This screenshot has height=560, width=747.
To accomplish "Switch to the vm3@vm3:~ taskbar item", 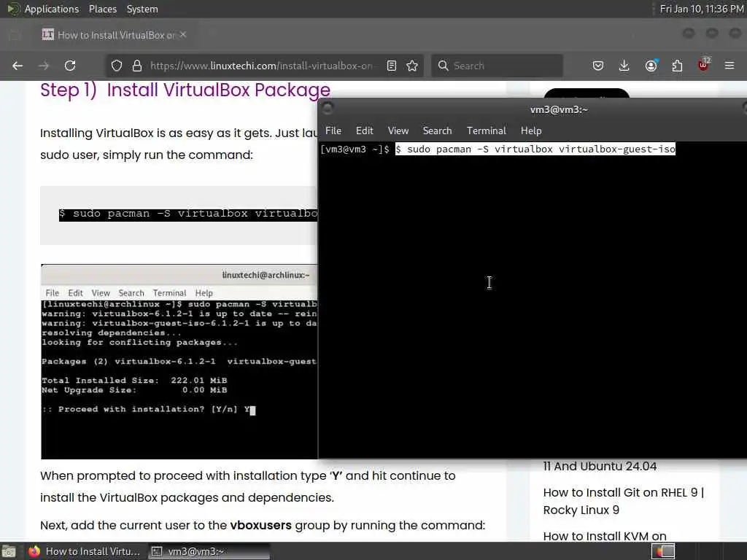I will [209, 551].
